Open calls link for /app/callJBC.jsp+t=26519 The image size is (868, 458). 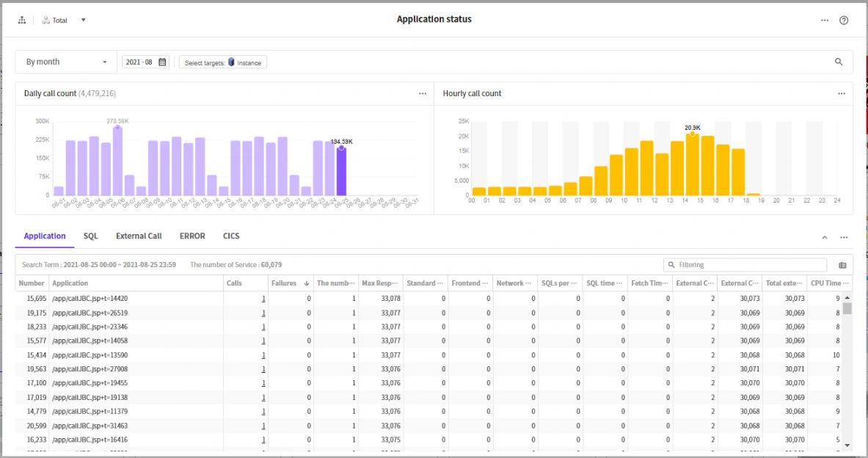[263, 313]
